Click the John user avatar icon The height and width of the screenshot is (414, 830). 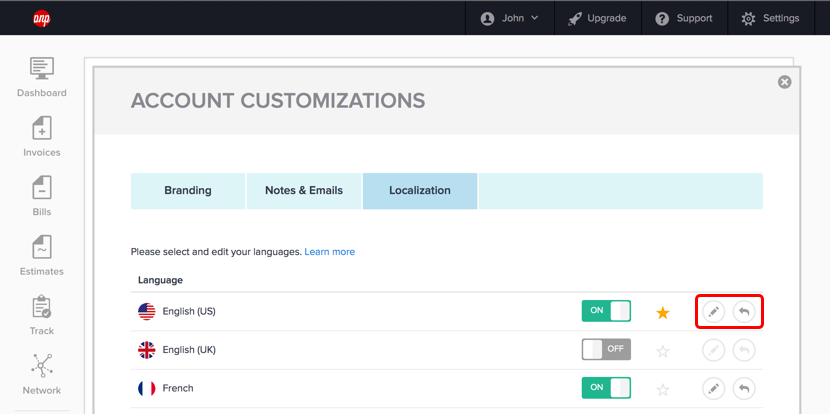(x=487, y=19)
